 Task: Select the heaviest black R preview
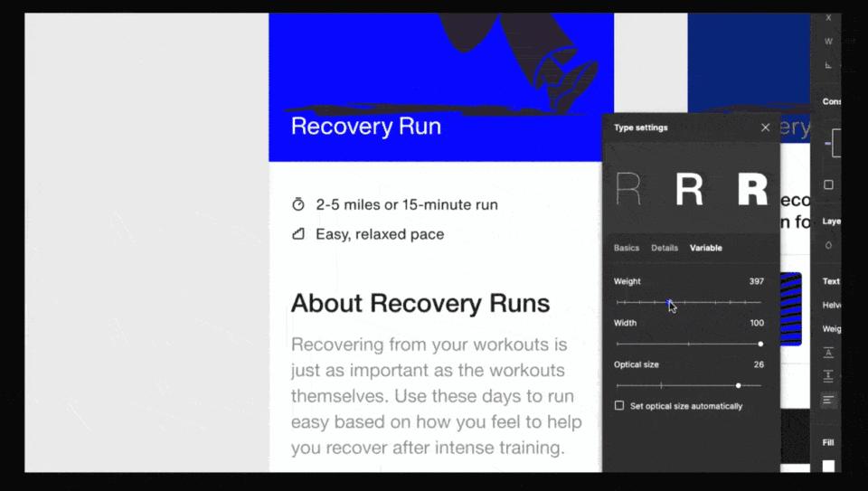tap(752, 189)
